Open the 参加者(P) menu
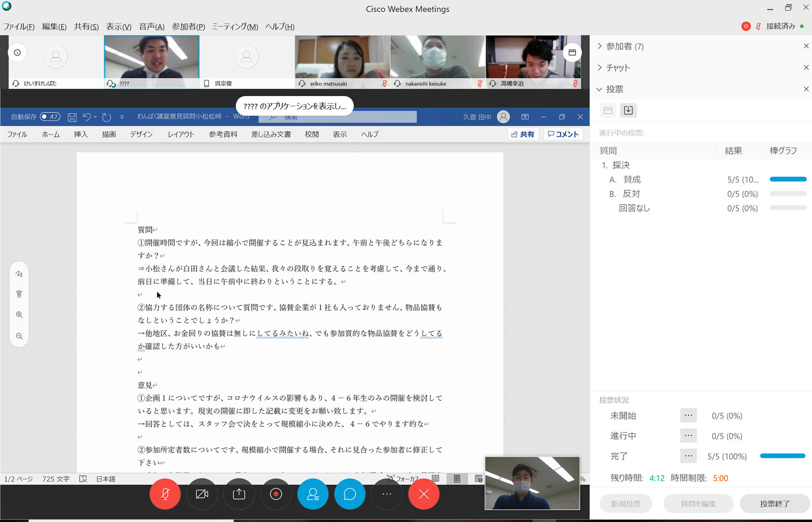The image size is (812, 522). click(x=188, y=27)
